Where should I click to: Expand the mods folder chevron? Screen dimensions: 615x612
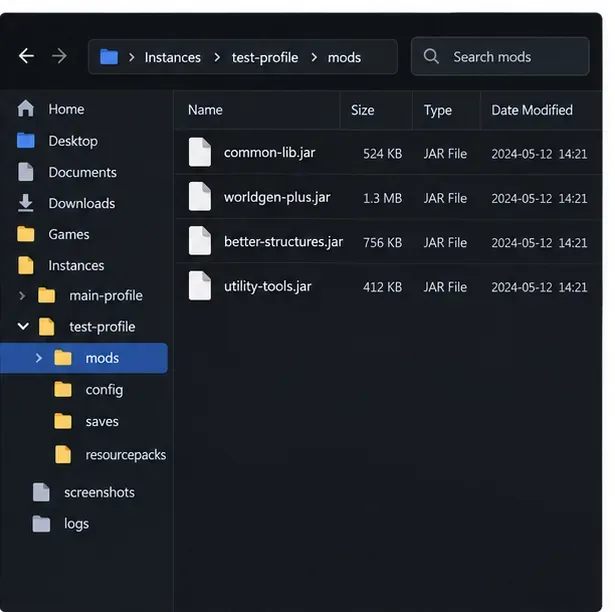(38, 358)
